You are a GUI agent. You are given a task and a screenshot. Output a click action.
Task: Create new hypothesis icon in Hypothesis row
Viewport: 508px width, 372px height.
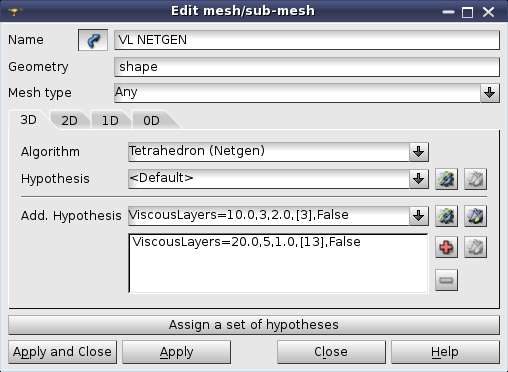click(446, 179)
